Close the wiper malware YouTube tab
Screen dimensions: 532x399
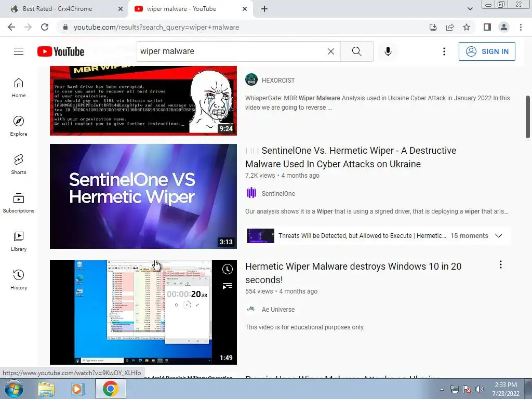tap(245, 9)
